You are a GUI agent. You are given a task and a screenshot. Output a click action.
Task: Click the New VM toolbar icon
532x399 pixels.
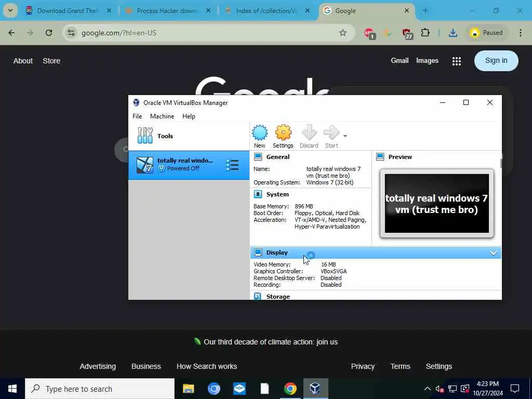coord(260,137)
